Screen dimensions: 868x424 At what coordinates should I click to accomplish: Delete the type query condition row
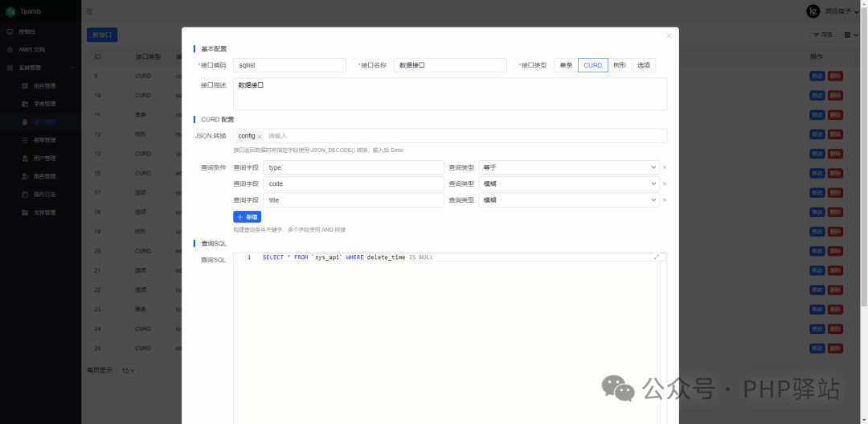click(x=665, y=167)
